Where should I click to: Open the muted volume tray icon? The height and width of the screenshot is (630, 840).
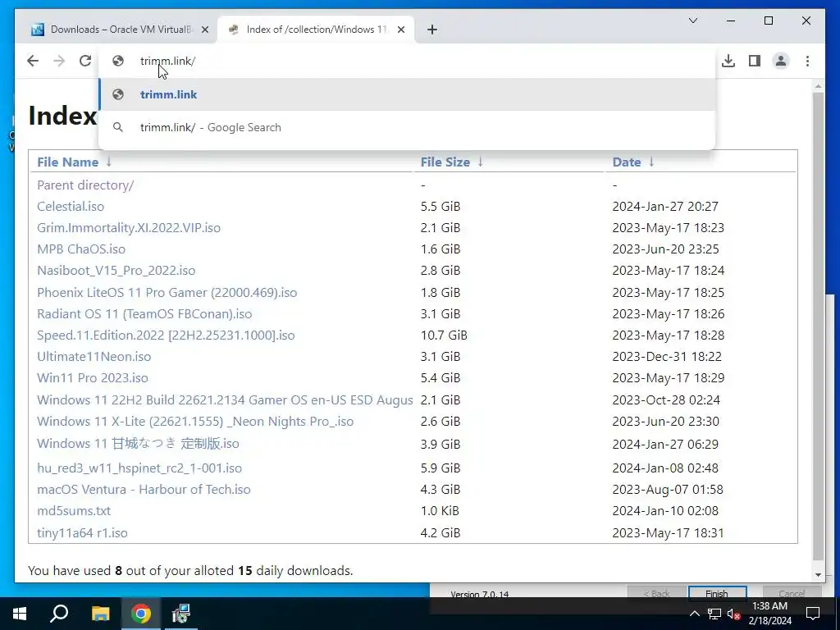[x=733, y=614]
